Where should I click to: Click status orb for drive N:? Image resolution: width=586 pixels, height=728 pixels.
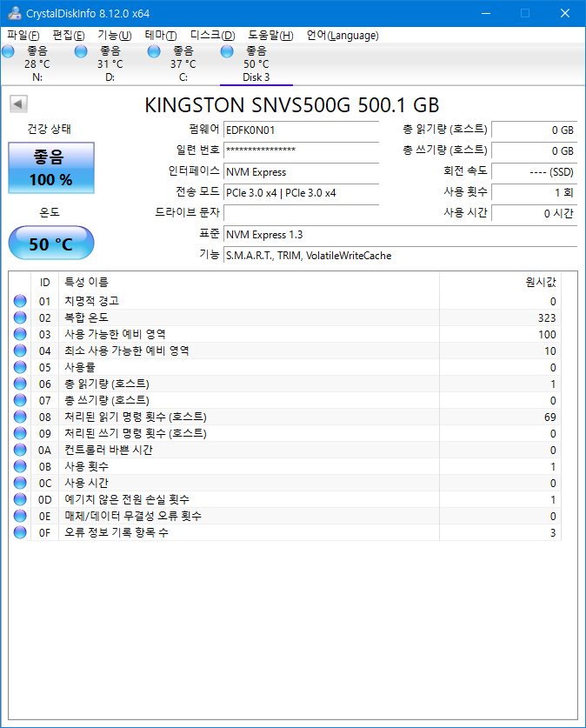coord(9,51)
